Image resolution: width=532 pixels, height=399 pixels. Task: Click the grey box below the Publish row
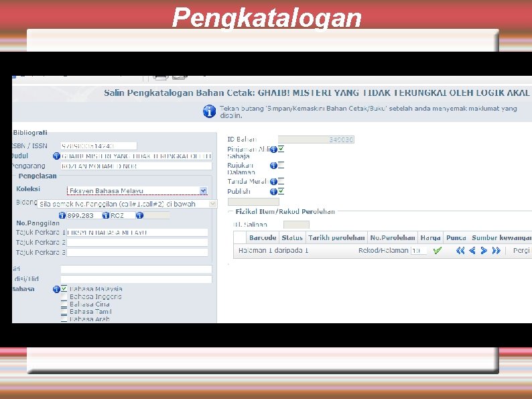(x=253, y=202)
